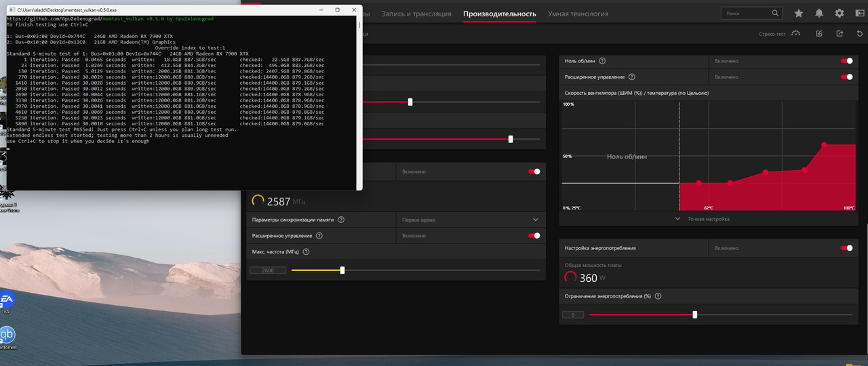The width and height of the screenshot is (868, 366).
Task: Open help for memory Расширенное управление
Action: coord(319,236)
